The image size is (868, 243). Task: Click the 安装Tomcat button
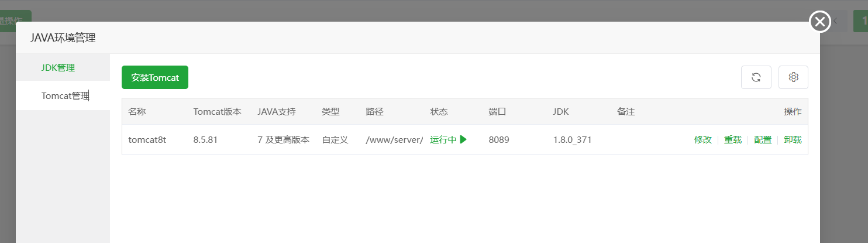coord(155,77)
